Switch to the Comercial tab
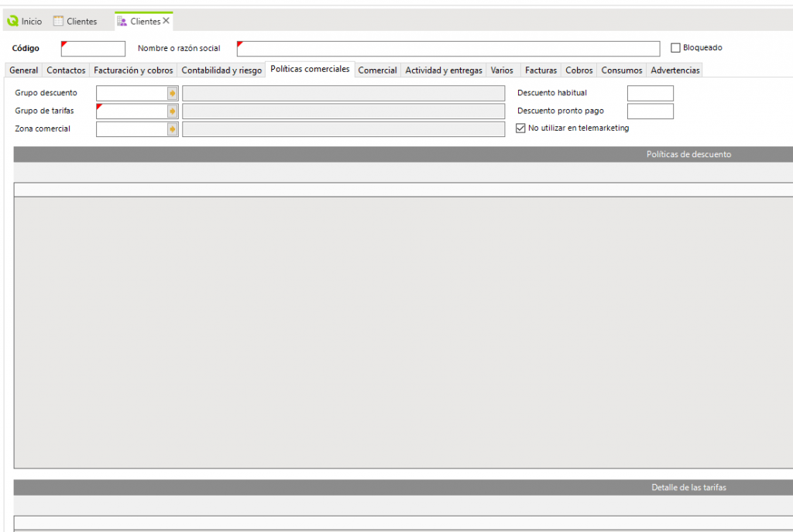 coord(377,70)
